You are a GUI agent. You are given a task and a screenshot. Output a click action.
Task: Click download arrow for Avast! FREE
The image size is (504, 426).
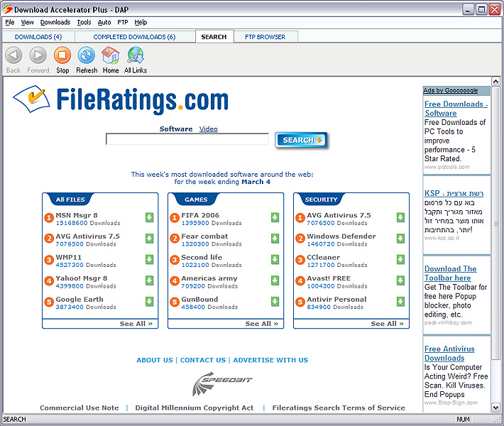pos(400,280)
